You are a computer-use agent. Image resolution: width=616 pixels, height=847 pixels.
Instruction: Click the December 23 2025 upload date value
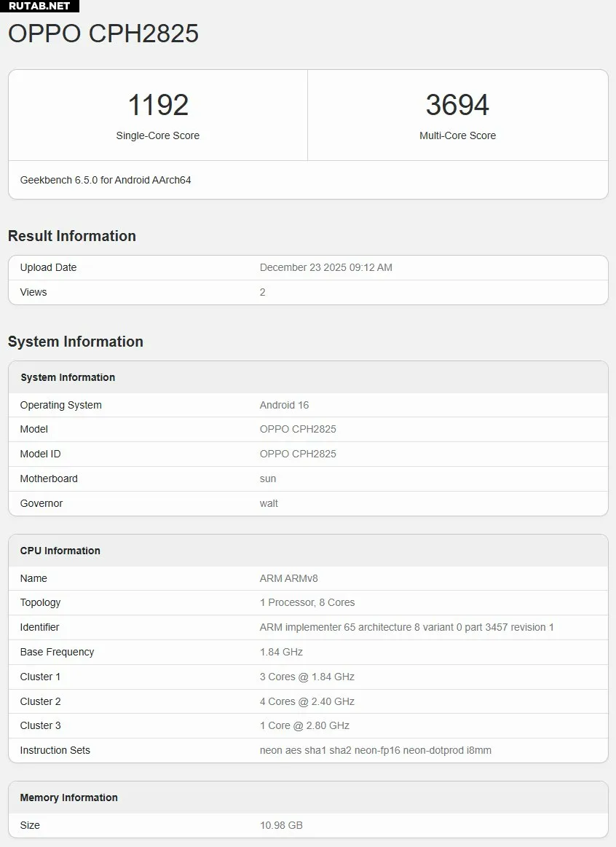[x=325, y=267]
